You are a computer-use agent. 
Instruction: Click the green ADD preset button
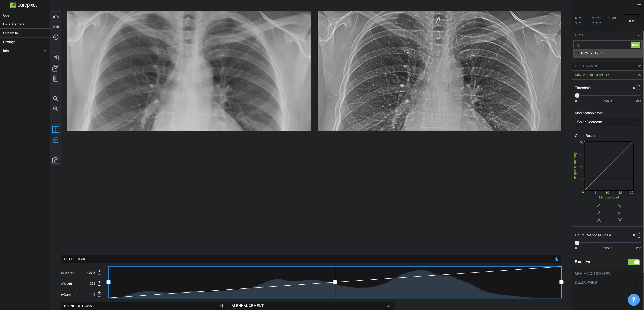635,45
